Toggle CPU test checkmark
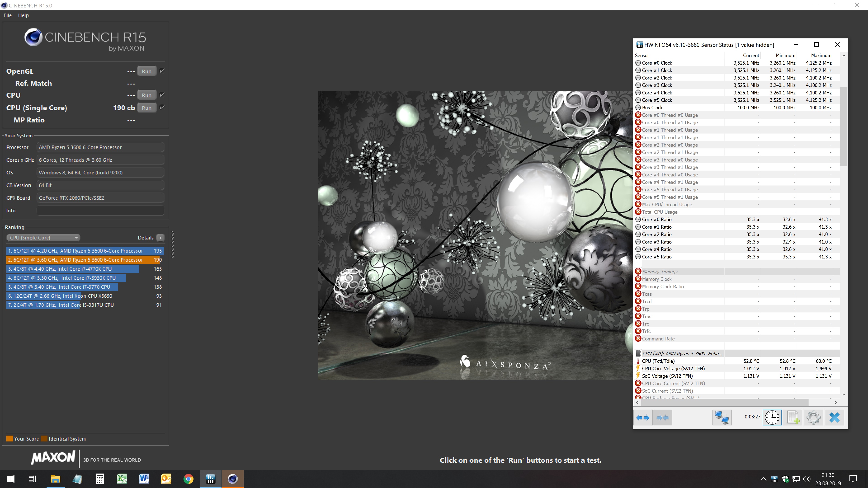The width and height of the screenshot is (868, 488). click(x=162, y=95)
